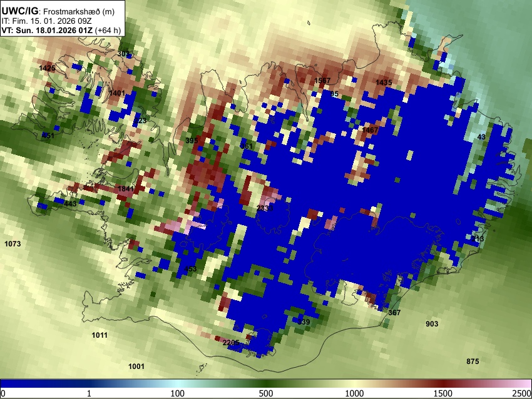
Task: Click the 213 value on the map
Action: [x=478, y=239]
